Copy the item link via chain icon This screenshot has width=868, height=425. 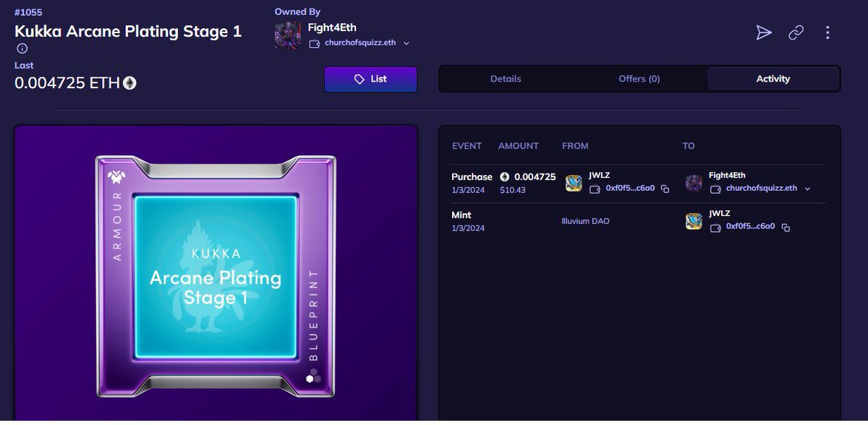click(796, 33)
